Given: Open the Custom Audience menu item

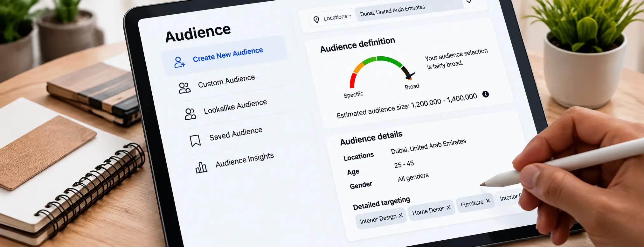Looking at the screenshot, I should coord(226,81).
